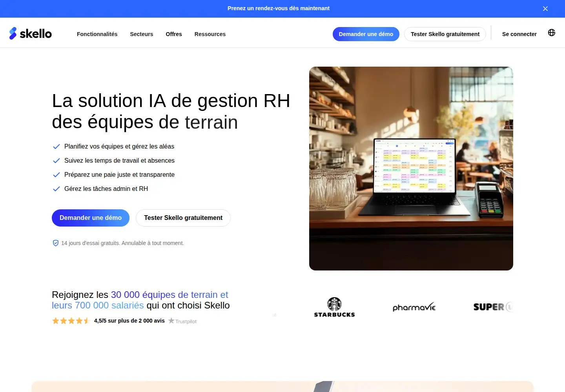Click header Demander une démo button
565x392 pixels.
[x=366, y=34]
